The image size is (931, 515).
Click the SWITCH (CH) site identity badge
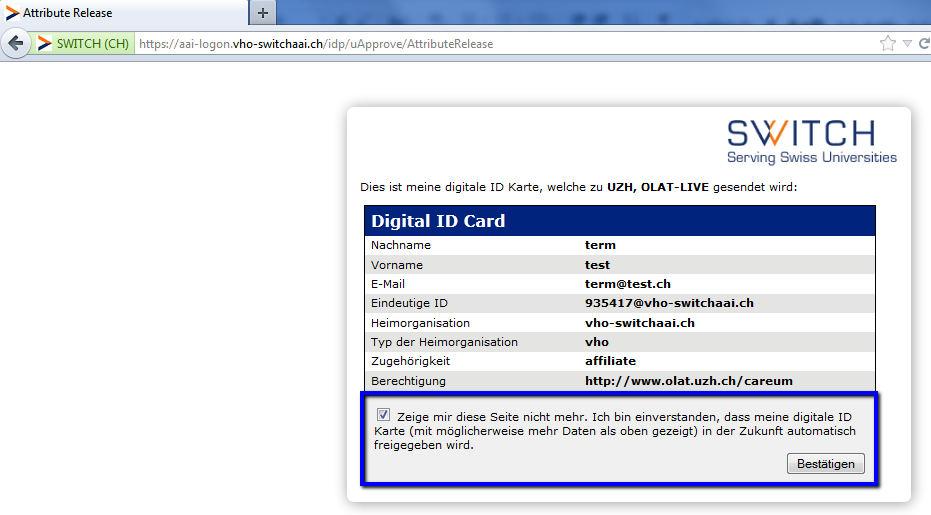pyautogui.click(x=84, y=43)
